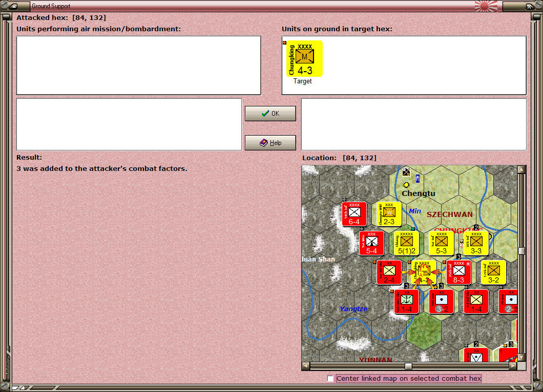Click the red artillery counter near Yunnan
543x392 pixels.
point(476,355)
